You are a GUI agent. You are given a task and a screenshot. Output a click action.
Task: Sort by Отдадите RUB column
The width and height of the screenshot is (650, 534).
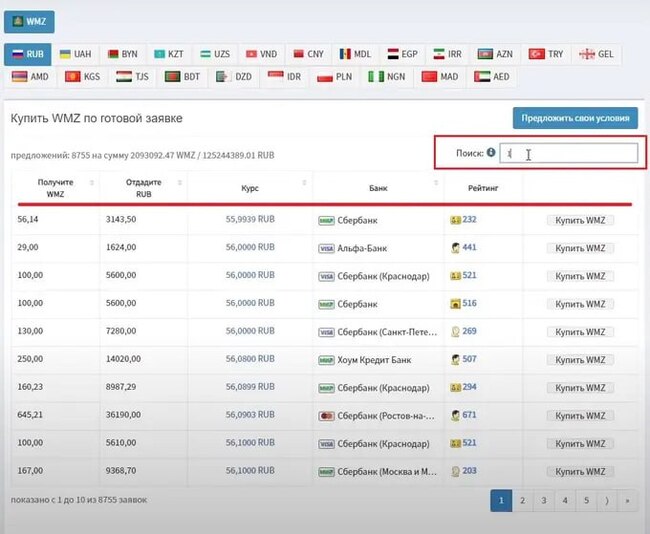(142, 187)
